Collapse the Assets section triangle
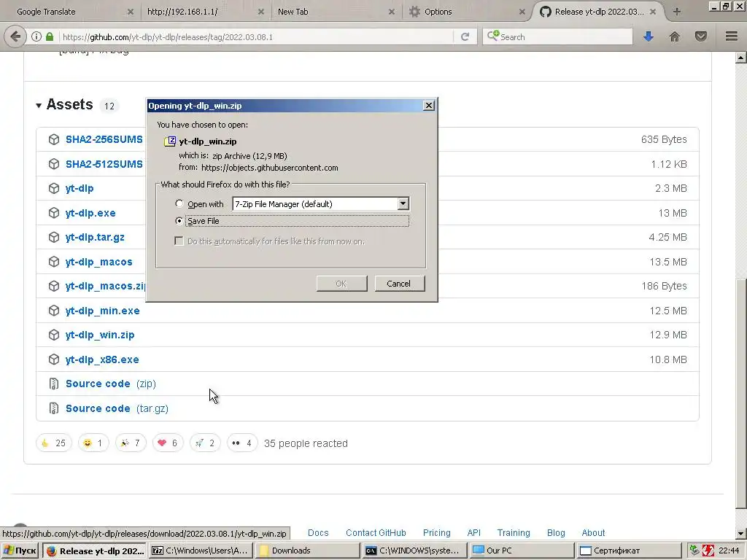747x560 pixels. 39,105
